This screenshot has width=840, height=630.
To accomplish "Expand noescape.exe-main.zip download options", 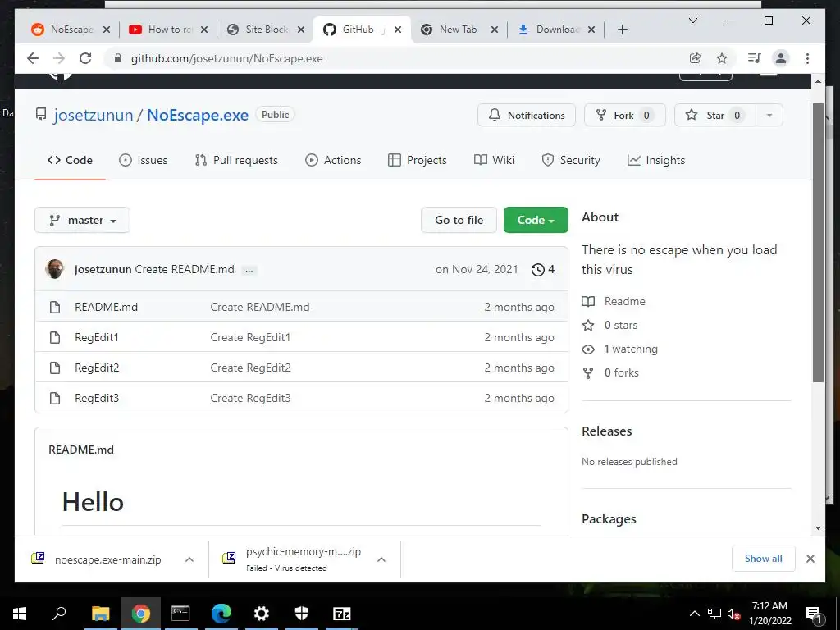I will 189,559.
